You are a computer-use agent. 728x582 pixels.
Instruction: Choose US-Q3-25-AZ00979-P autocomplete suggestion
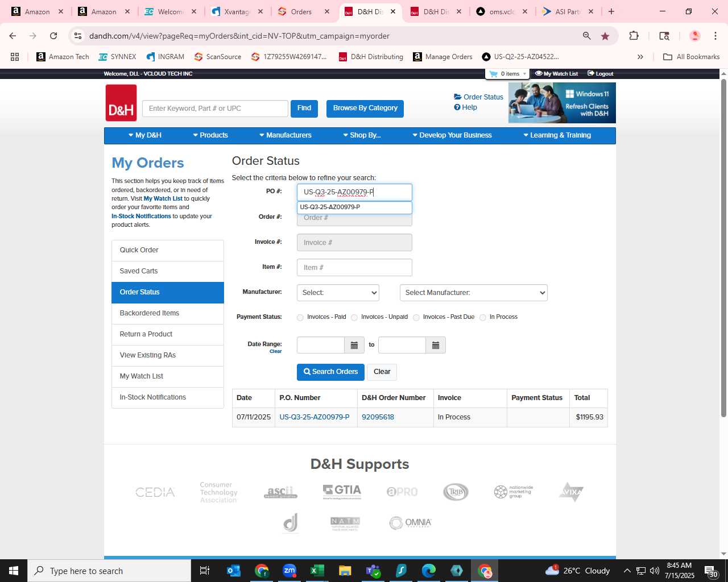pos(354,207)
